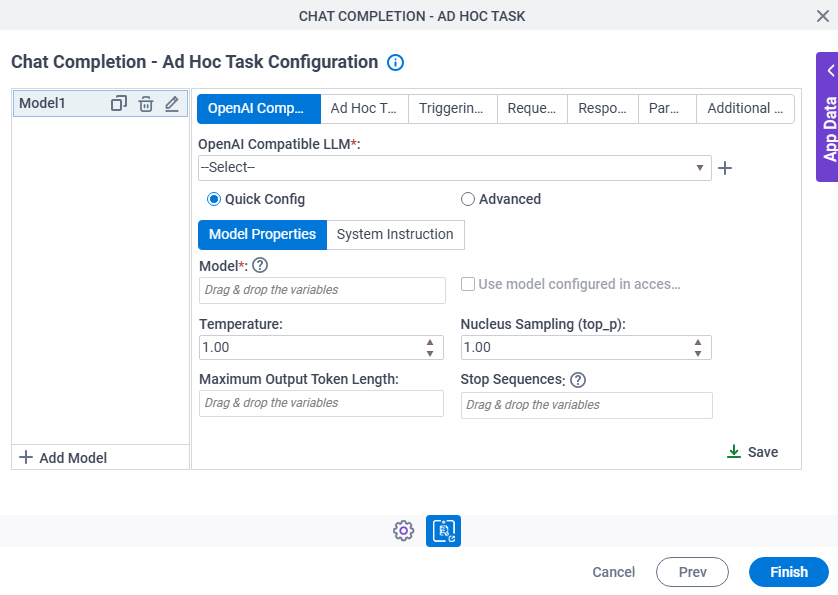Viewport: 838px width, 595px height.
Task: Delete Model1 with the trash icon
Action: pyautogui.click(x=146, y=104)
